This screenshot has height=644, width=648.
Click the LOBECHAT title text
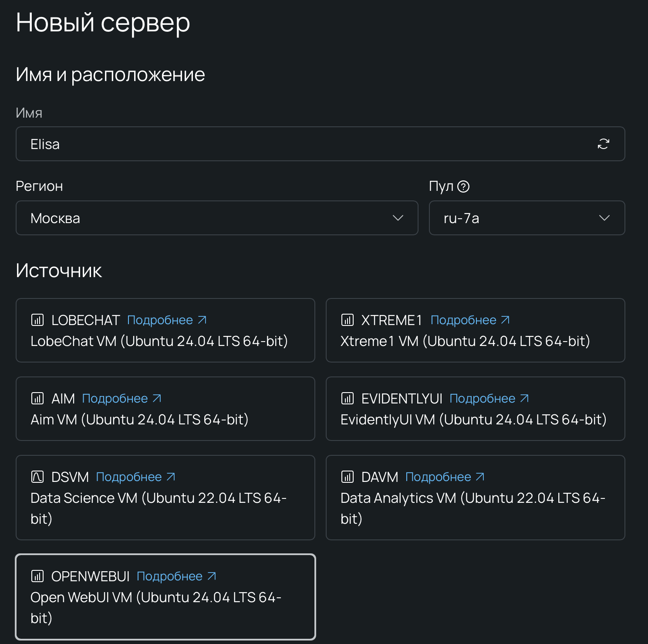click(85, 320)
